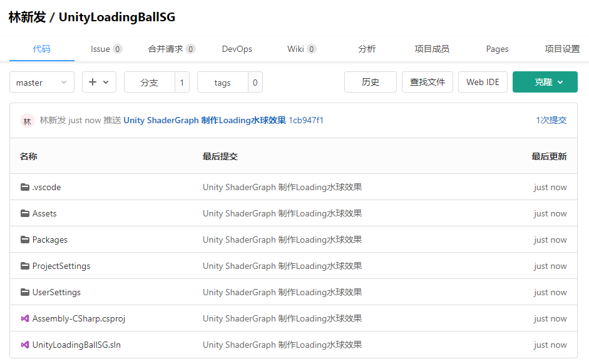The width and height of the screenshot is (589, 364).
Task: Click the UserSettings row commit message
Action: pyautogui.click(x=282, y=292)
